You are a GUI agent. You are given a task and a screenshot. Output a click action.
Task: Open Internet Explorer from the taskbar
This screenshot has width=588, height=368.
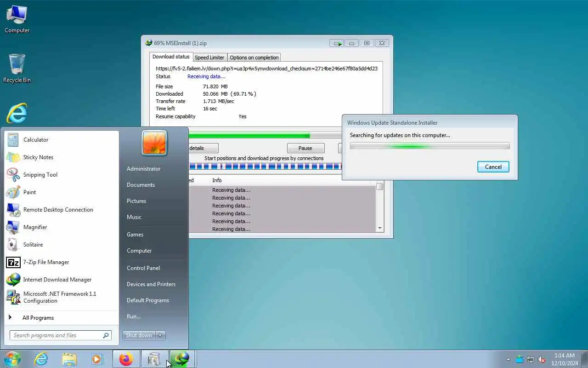(41, 359)
